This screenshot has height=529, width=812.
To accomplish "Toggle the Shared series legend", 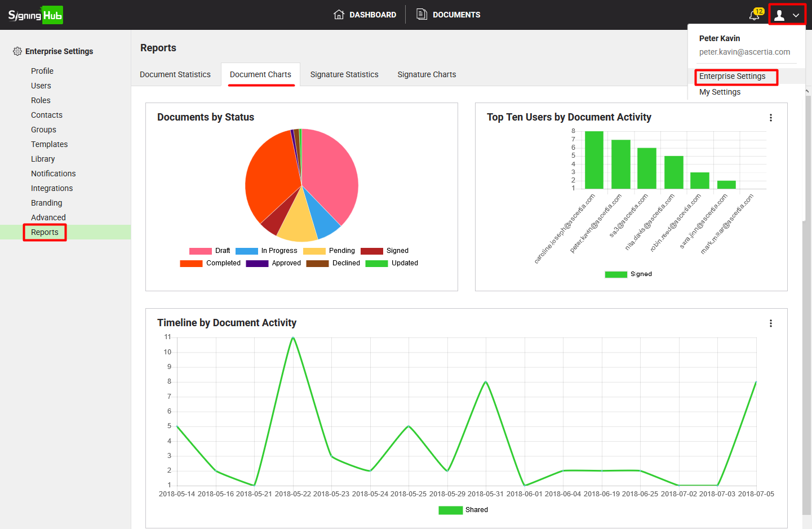I will (x=463, y=510).
